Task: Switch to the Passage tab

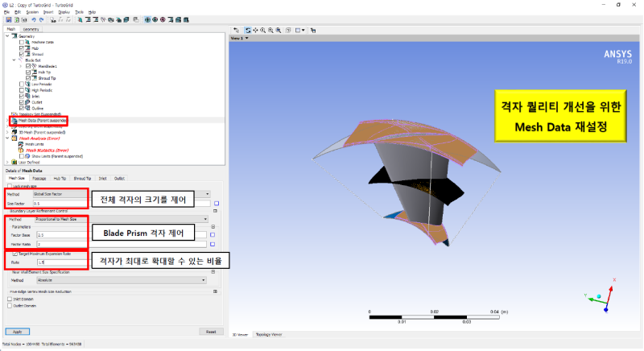Action: click(39, 179)
